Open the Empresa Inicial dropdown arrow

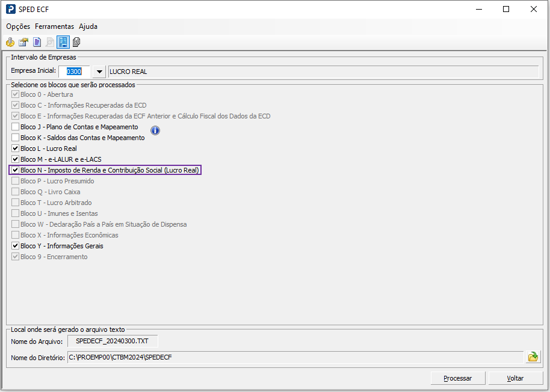(99, 72)
